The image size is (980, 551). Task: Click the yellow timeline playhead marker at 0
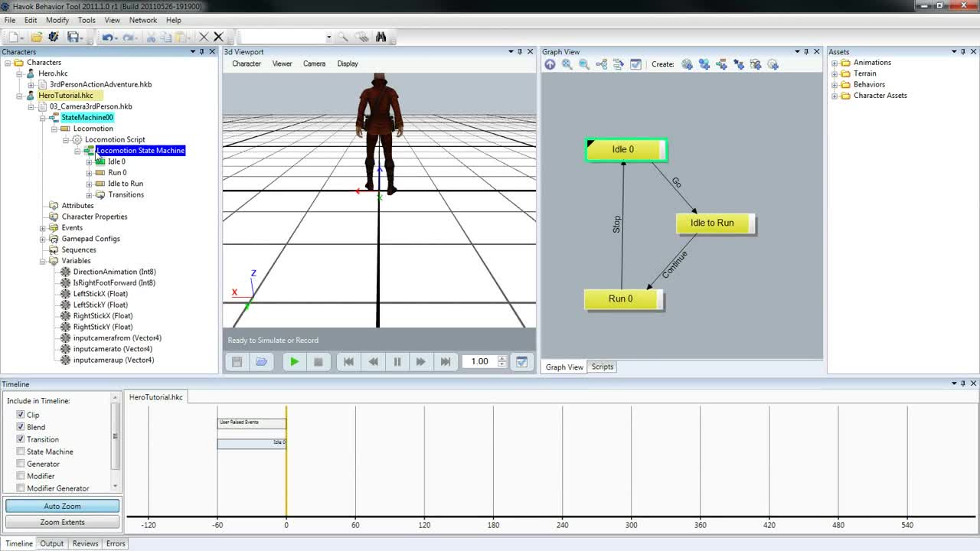pyautogui.click(x=286, y=461)
